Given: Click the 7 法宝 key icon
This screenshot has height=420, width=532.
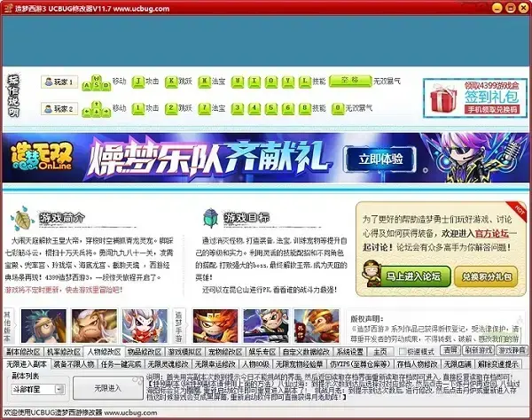Looking at the screenshot, I should (x=204, y=108).
